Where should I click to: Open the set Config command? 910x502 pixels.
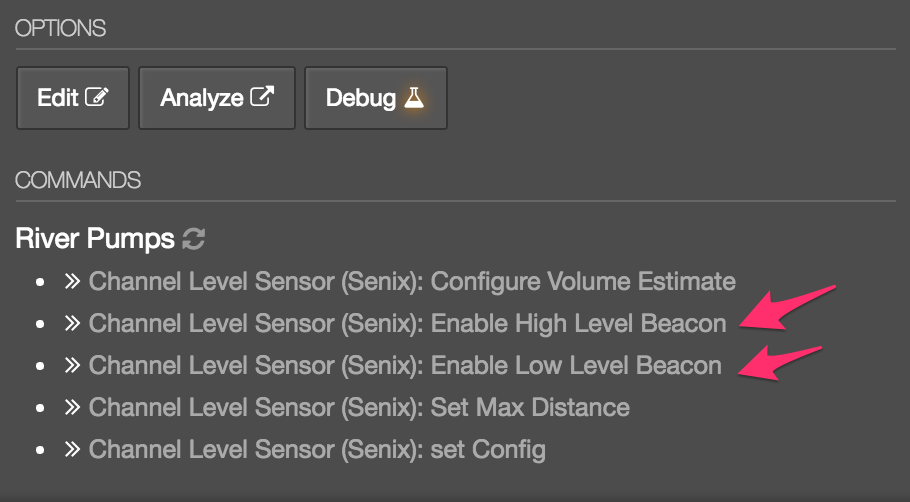317,450
